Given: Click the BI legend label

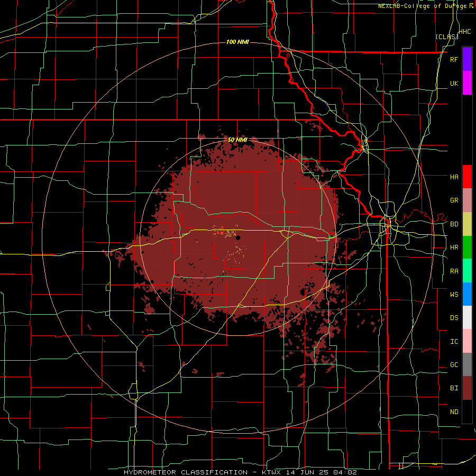Looking at the screenshot, I should [x=454, y=388].
